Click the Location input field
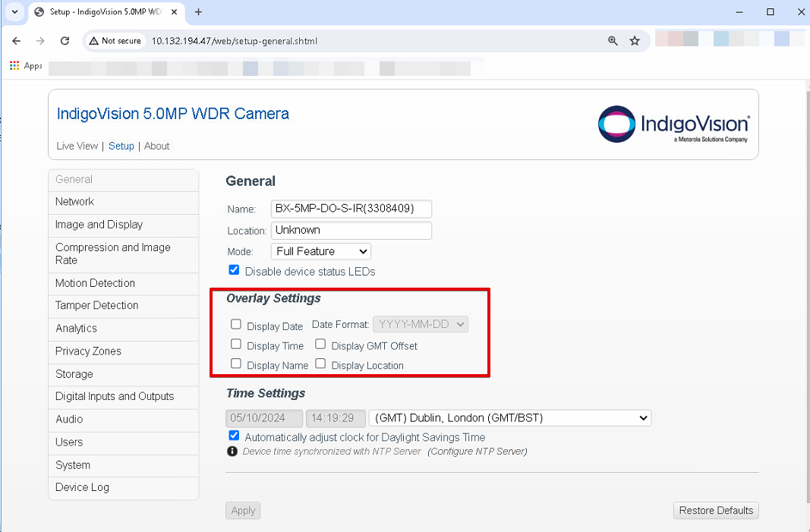This screenshot has height=532, width=810. [x=351, y=231]
